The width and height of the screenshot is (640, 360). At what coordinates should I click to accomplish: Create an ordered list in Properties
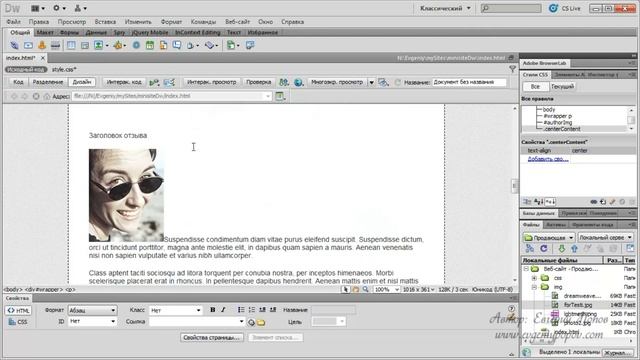point(251,310)
